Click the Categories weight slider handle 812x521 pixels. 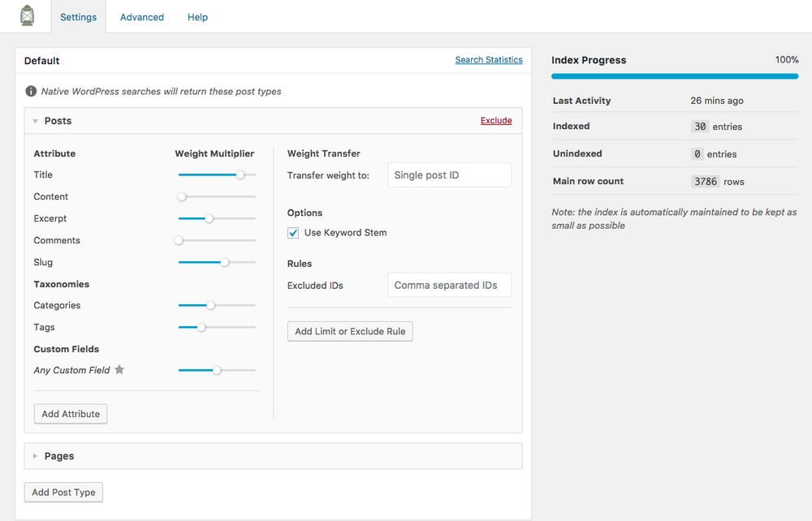pos(210,305)
